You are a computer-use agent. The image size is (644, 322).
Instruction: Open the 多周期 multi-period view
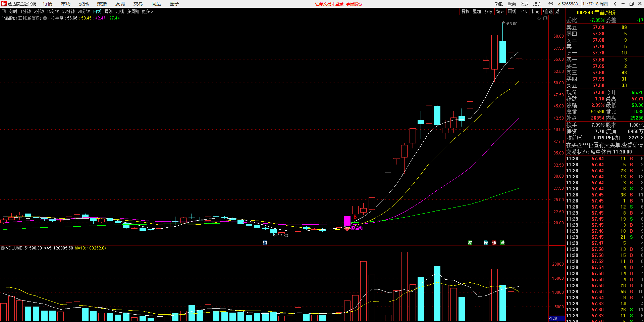click(x=133, y=11)
